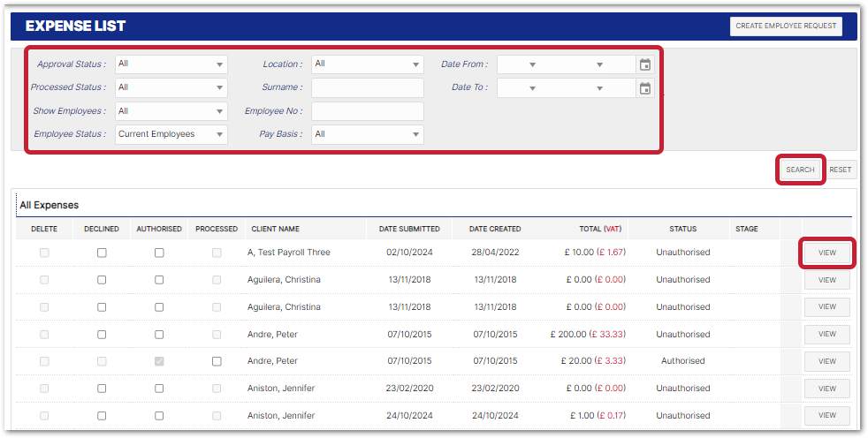868x438 pixels.
Task: Tick Processed checkbox for authorised Andre, Peter expense
Action: point(217,361)
